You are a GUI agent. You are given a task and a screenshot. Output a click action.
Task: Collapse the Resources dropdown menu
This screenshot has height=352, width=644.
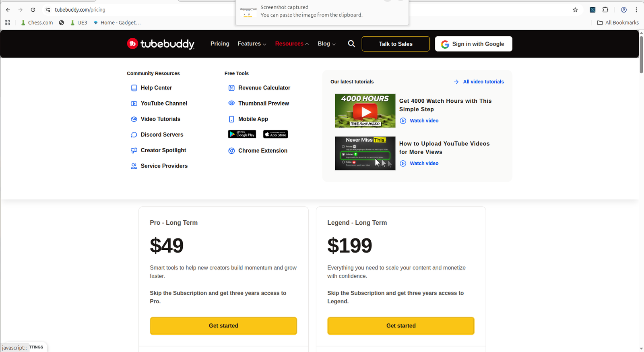click(x=292, y=43)
